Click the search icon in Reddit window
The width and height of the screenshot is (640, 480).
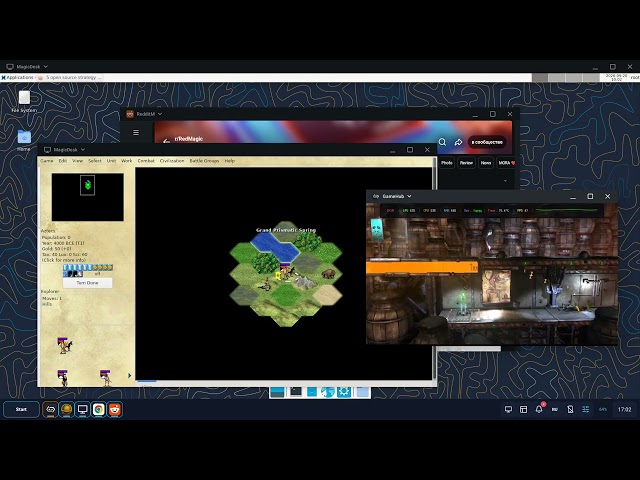point(442,142)
